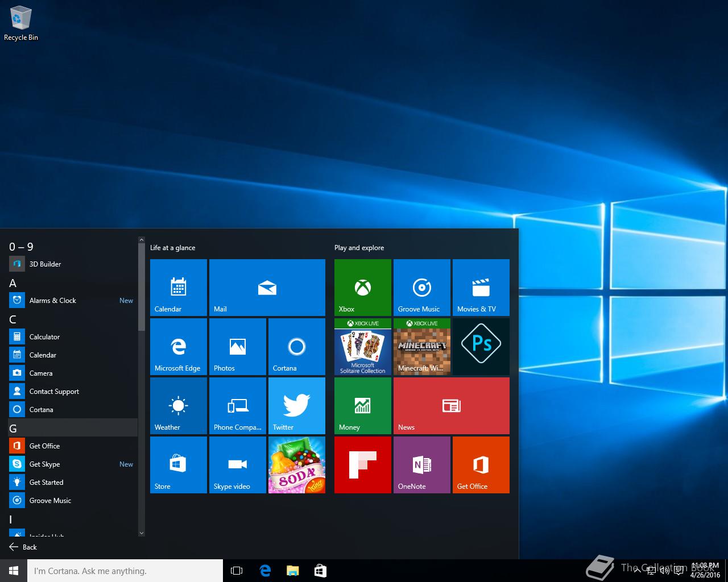Open the OneNote tile

(x=422, y=465)
